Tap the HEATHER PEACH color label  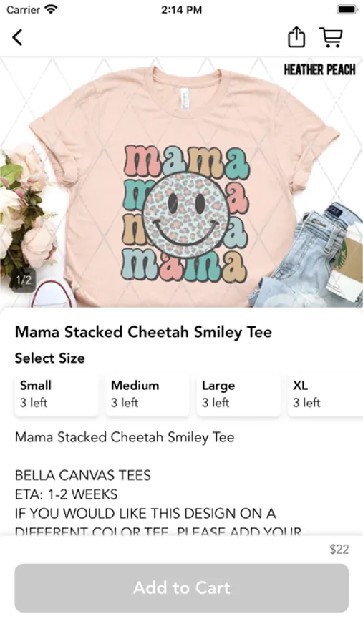pos(319,70)
